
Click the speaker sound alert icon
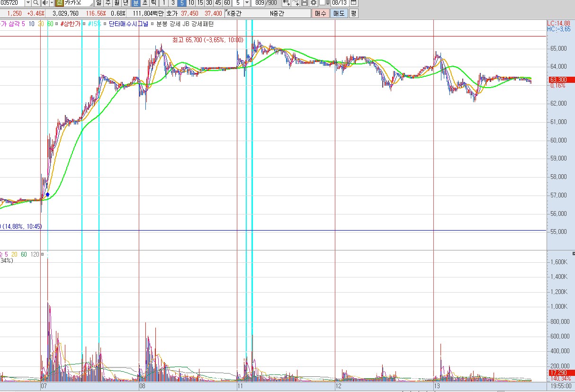(x=45, y=3)
